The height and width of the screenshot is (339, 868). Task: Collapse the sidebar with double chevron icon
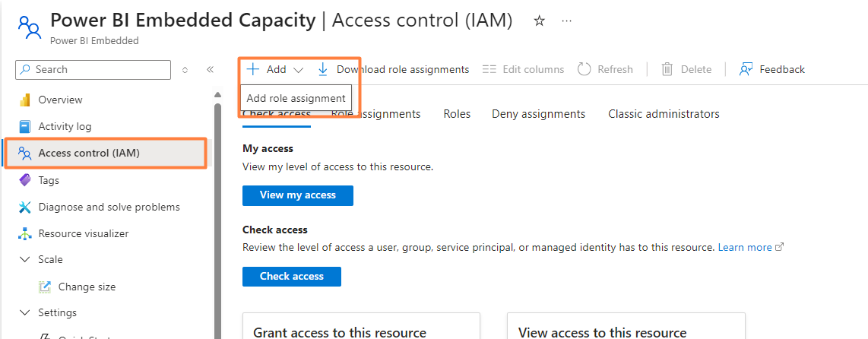(x=211, y=69)
